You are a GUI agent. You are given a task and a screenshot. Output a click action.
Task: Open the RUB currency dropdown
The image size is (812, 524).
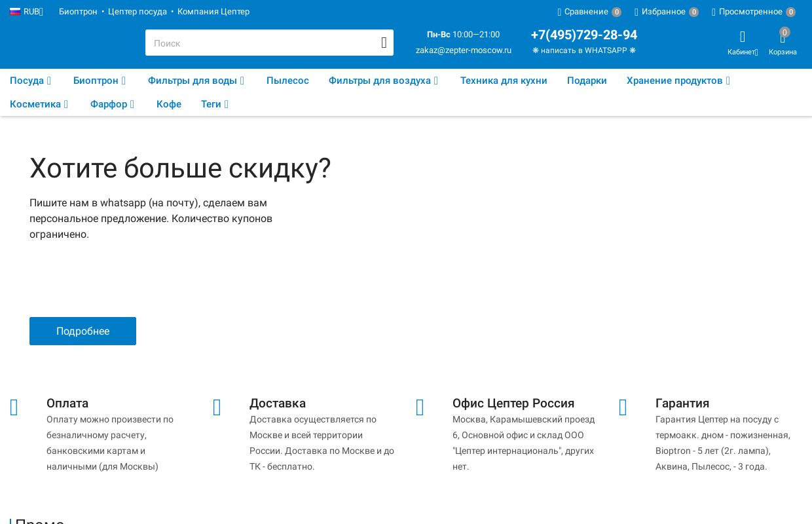point(26,12)
